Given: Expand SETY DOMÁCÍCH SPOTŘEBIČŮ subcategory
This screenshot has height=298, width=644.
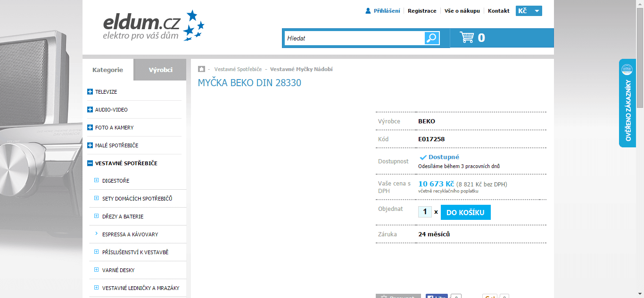Looking at the screenshot, I should click(x=97, y=198).
